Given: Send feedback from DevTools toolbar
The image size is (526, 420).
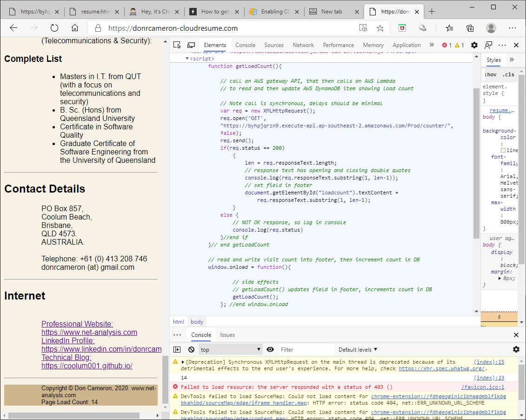Looking at the screenshot, I should [488, 45].
